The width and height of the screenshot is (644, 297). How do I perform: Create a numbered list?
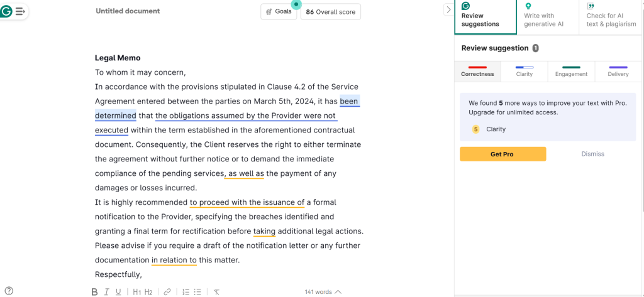(x=186, y=291)
